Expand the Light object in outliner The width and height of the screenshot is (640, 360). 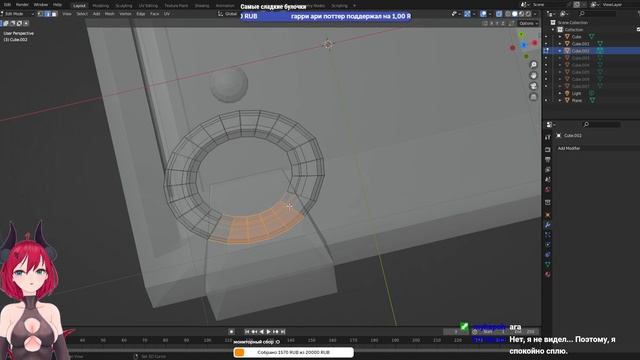pos(560,93)
